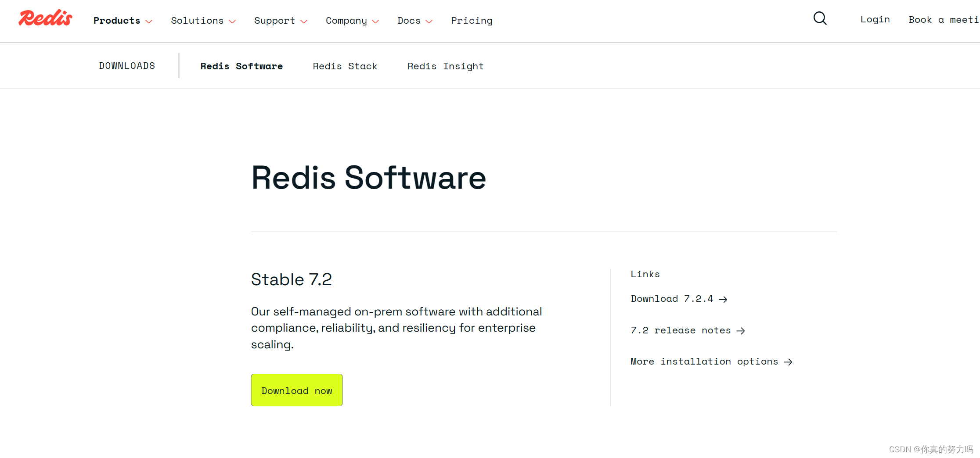Open the Download 7.2.4 link

(672, 299)
